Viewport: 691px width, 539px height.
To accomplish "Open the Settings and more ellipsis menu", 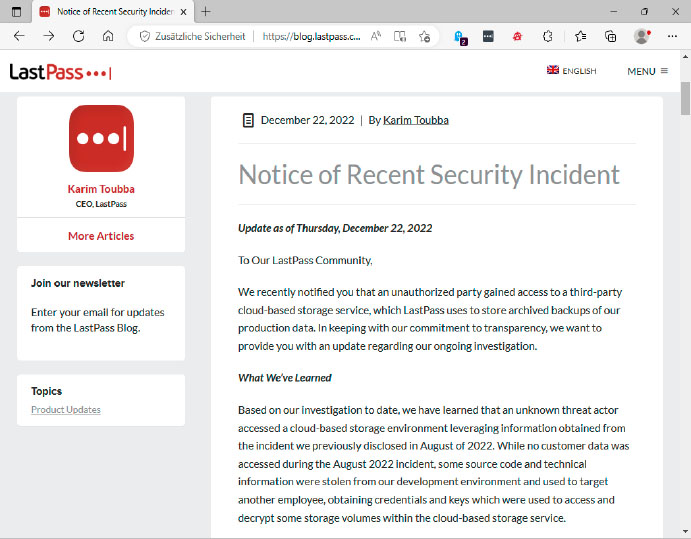I will coord(672,36).
